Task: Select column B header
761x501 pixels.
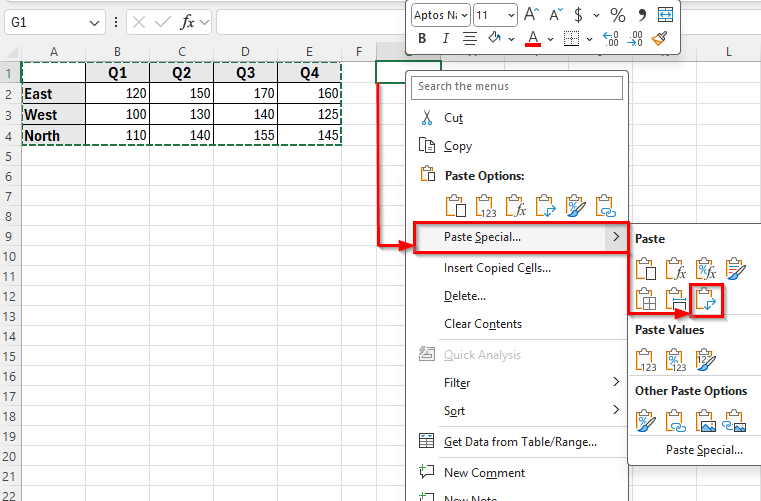Action: [117, 51]
